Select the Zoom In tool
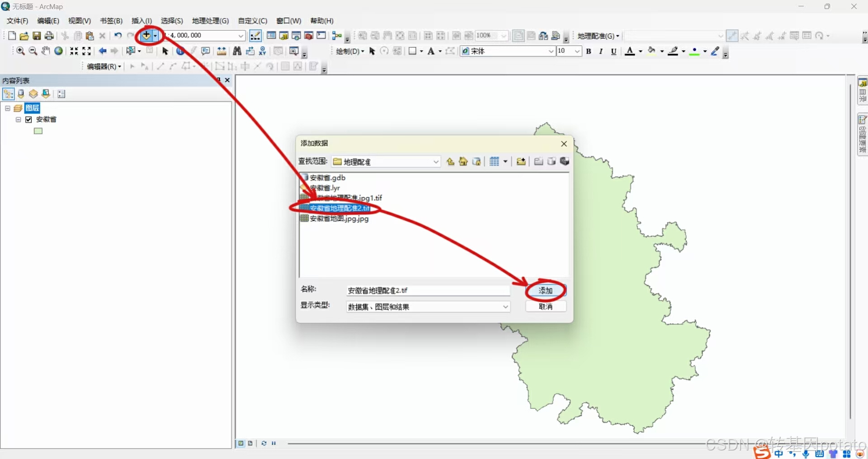Image resolution: width=868 pixels, height=459 pixels. tap(20, 51)
